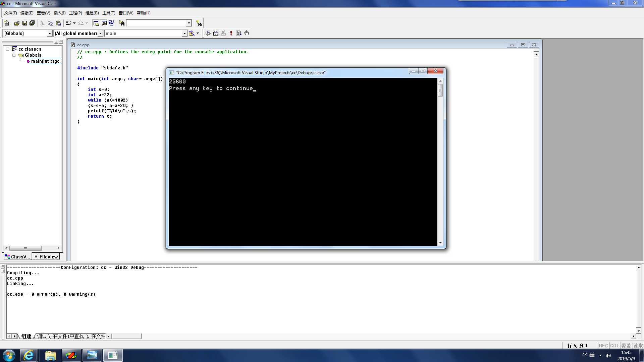This screenshot has width=644, height=362.
Task: Copy selection with the Copy icon
Action: 50,23
